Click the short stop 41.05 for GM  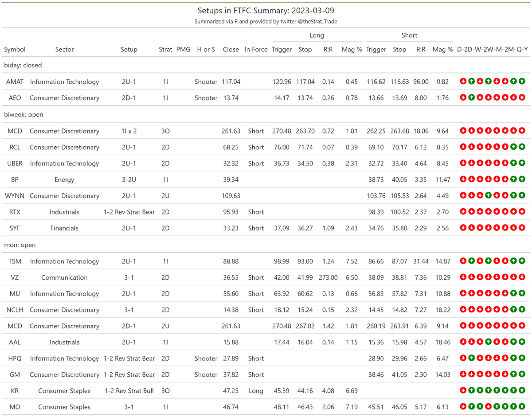pyautogui.click(x=399, y=374)
